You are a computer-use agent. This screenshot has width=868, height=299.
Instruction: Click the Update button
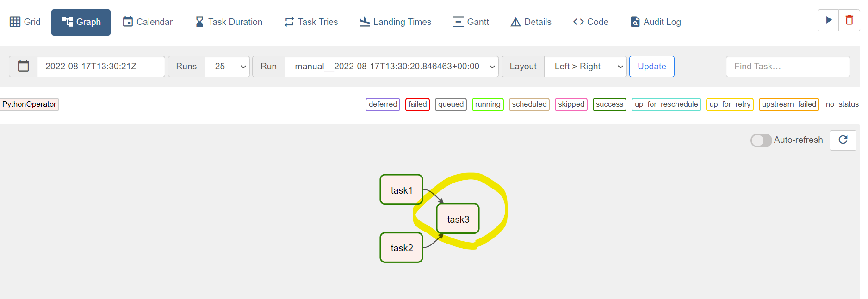(651, 67)
